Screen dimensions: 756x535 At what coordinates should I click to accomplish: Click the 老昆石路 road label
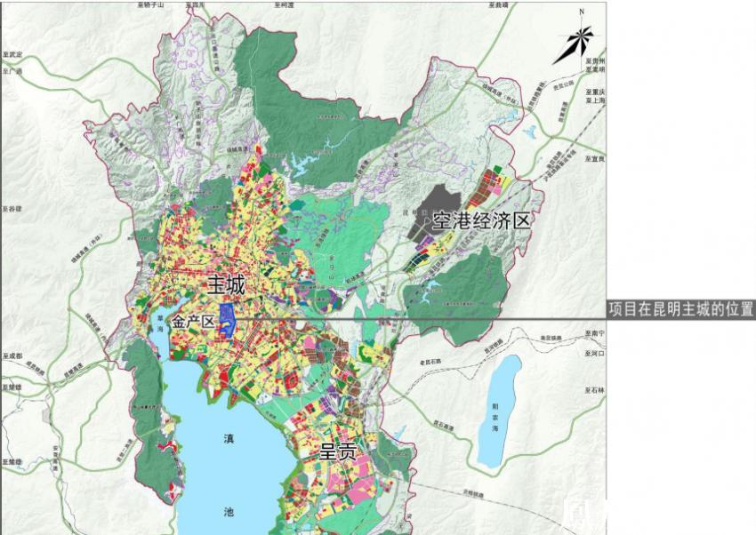(x=431, y=361)
